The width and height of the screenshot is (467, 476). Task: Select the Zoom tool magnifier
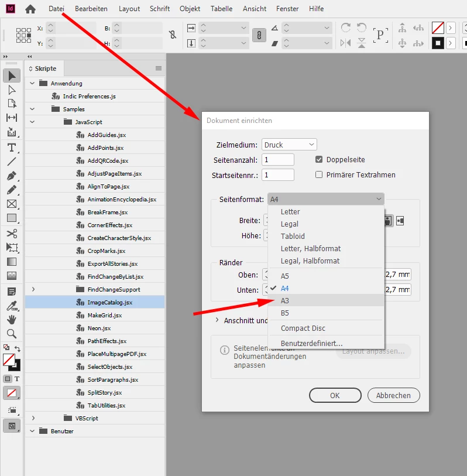point(12,334)
